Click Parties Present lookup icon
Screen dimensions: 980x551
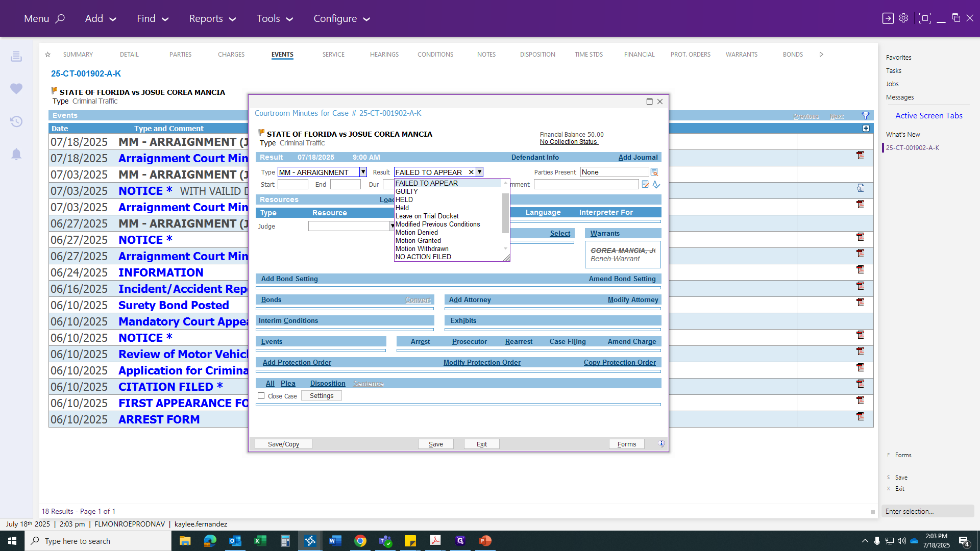coord(654,172)
